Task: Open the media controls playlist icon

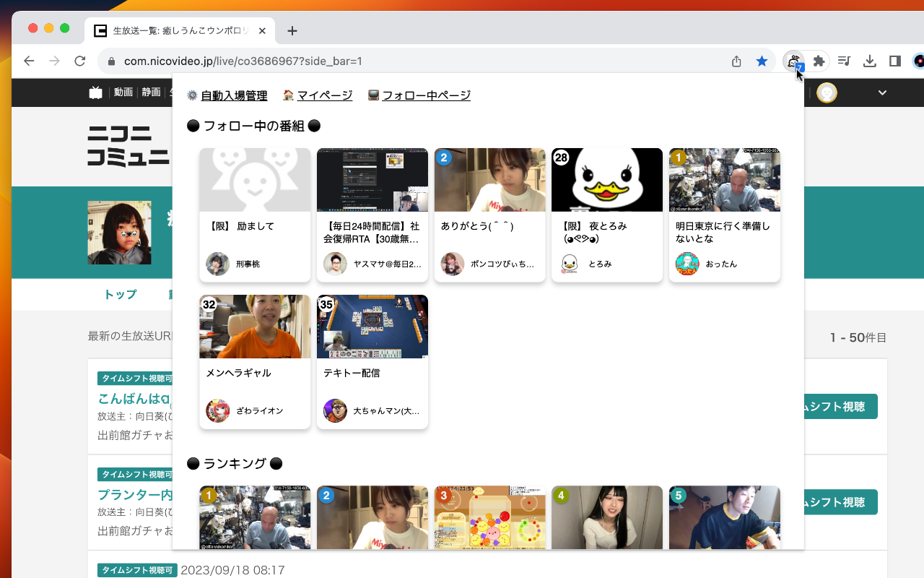Action: click(844, 61)
